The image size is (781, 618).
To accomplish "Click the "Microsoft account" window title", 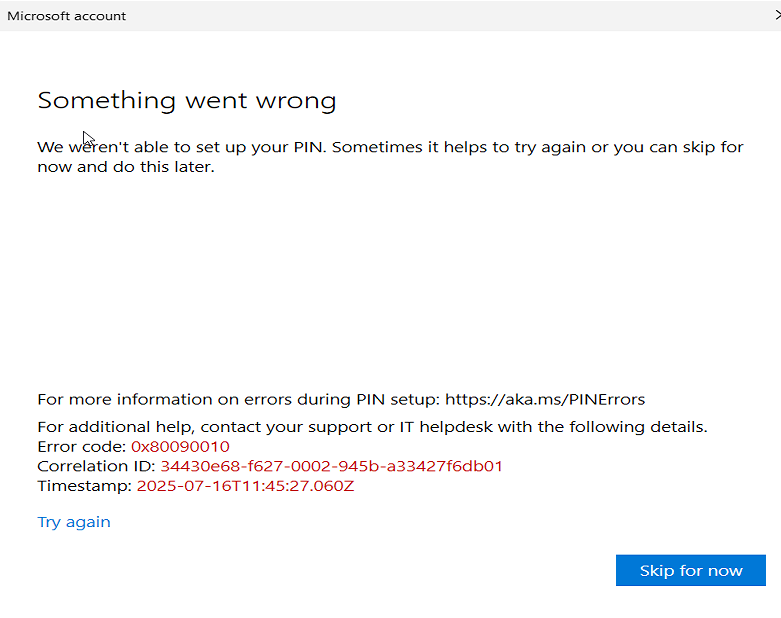I will coord(67,16).
